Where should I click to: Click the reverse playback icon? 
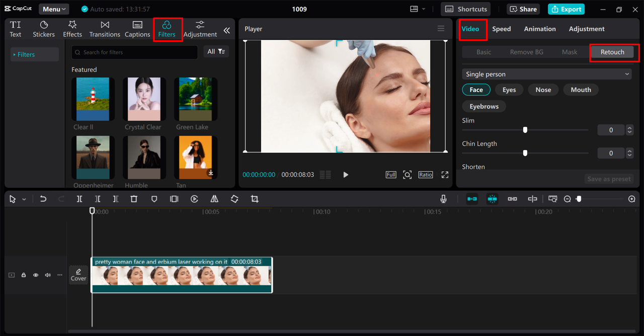click(x=194, y=199)
